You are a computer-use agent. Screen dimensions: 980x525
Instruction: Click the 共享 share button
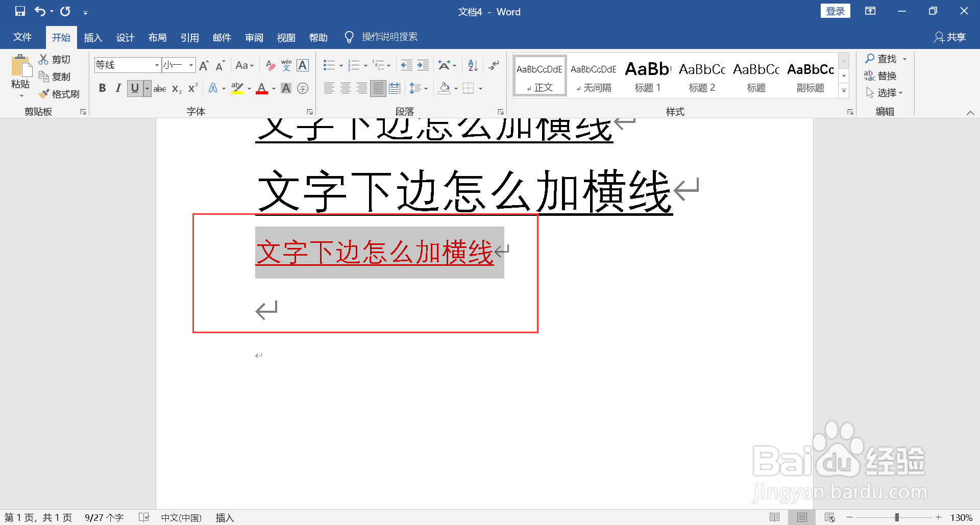pyautogui.click(x=950, y=37)
